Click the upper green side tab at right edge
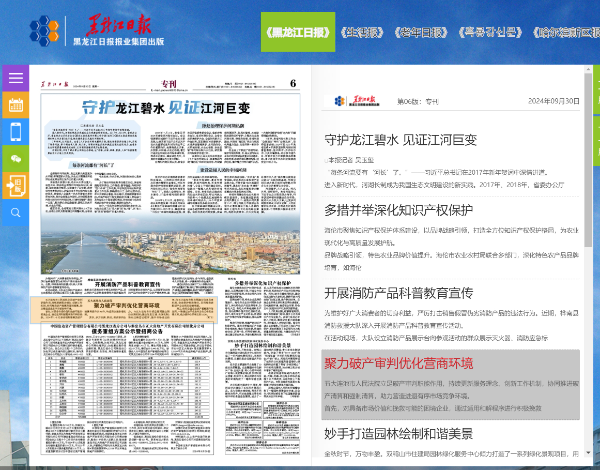This screenshot has height=470, width=600. (597, 89)
